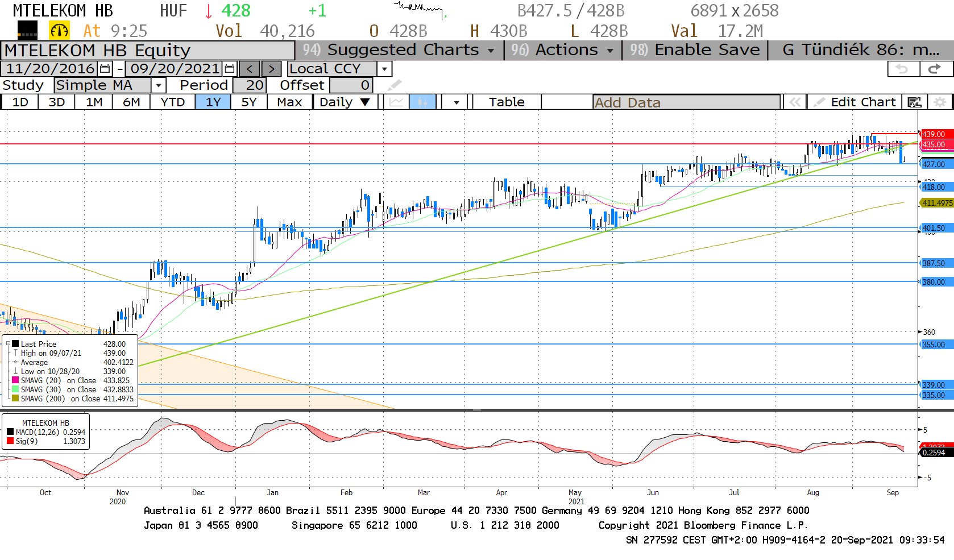Image resolution: width=954 pixels, height=560 pixels.
Task: Switch to line chart type icon
Action: point(396,102)
